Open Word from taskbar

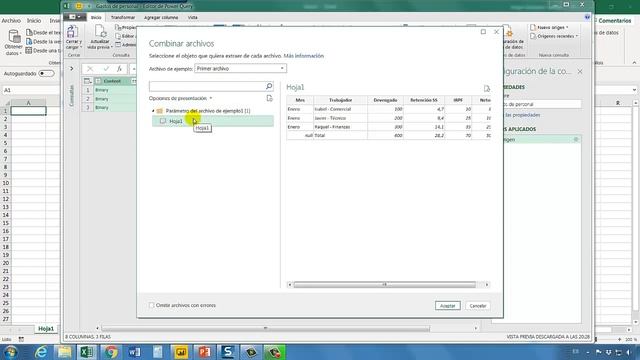tap(134, 352)
